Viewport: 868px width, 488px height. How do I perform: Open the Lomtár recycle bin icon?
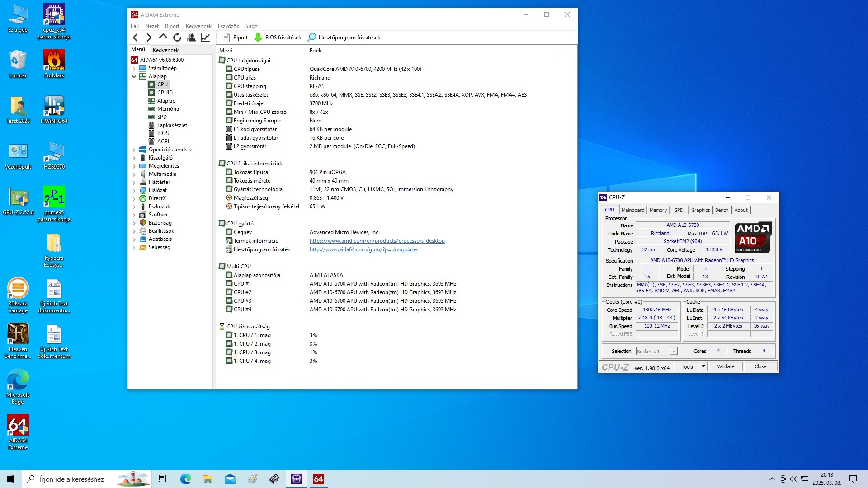click(18, 63)
